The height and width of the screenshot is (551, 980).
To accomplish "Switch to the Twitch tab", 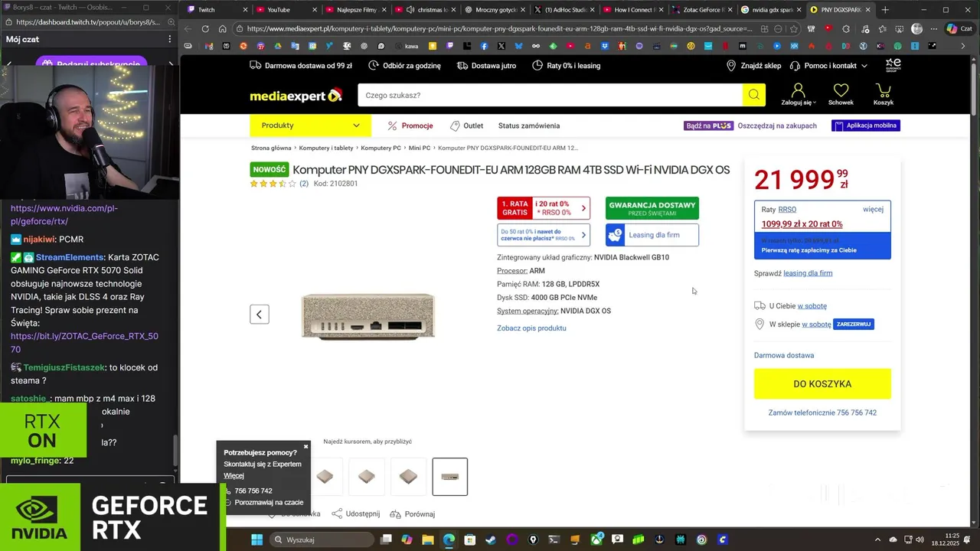I will tap(217, 10).
